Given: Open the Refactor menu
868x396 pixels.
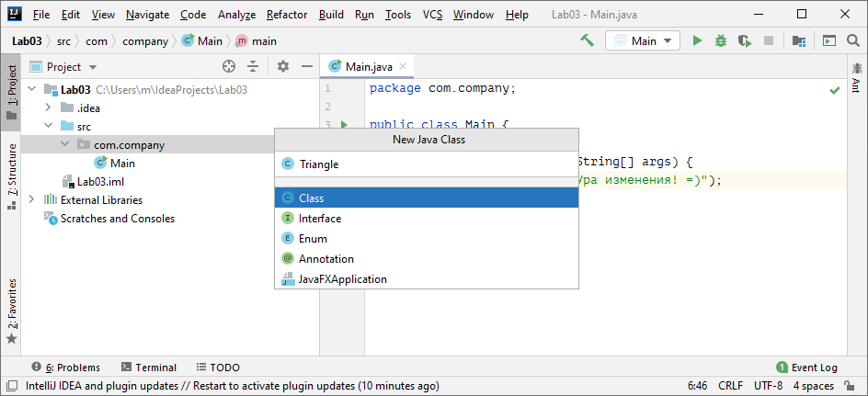Looking at the screenshot, I should (287, 15).
